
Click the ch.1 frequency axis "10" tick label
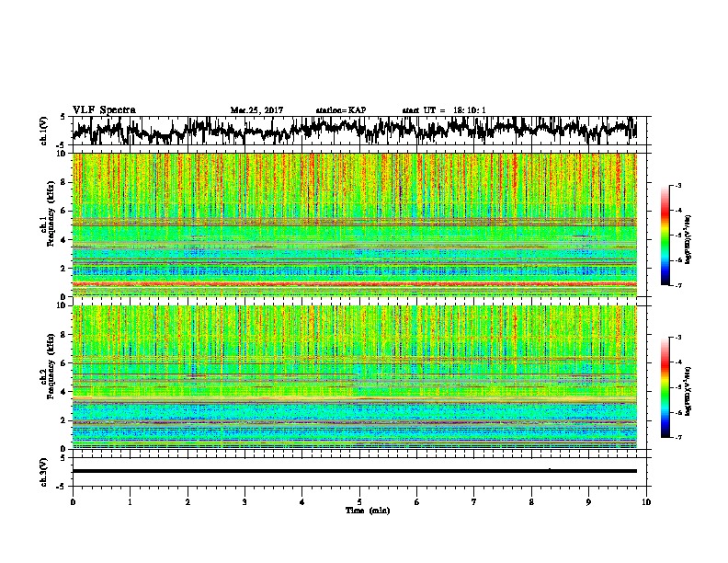click(x=63, y=154)
